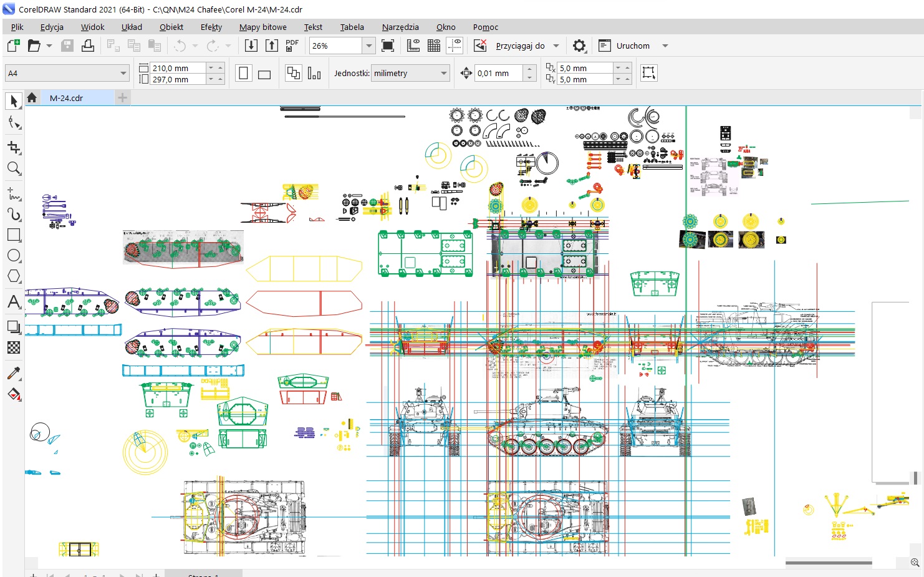Click the nudge distance 0,01 mm field
The image size is (924, 577).
(x=499, y=73)
